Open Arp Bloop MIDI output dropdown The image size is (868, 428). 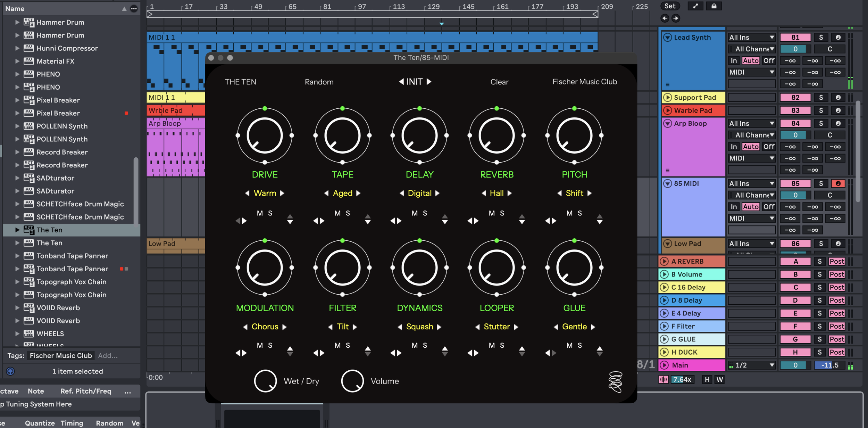(x=752, y=158)
